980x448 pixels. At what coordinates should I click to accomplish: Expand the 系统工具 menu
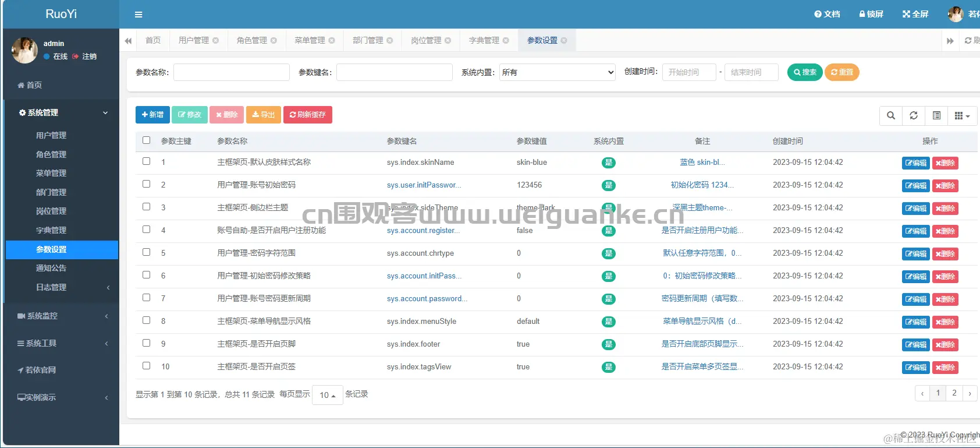point(62,343)
